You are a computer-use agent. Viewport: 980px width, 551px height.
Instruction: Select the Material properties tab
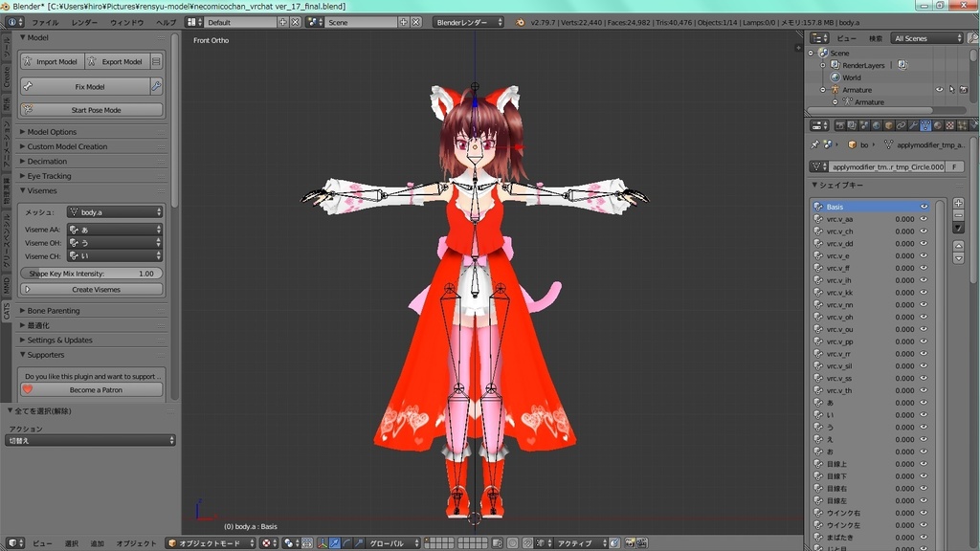[938, 124]
